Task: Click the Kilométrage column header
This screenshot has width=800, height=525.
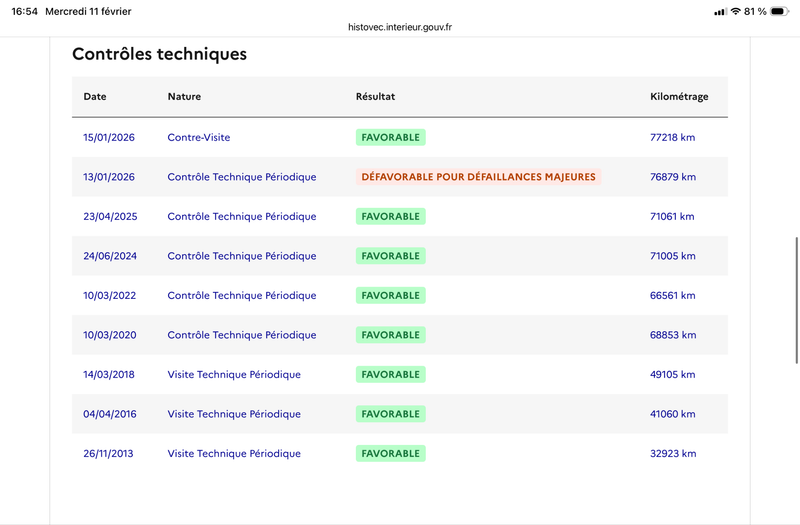Action: (x=679, y=97)
